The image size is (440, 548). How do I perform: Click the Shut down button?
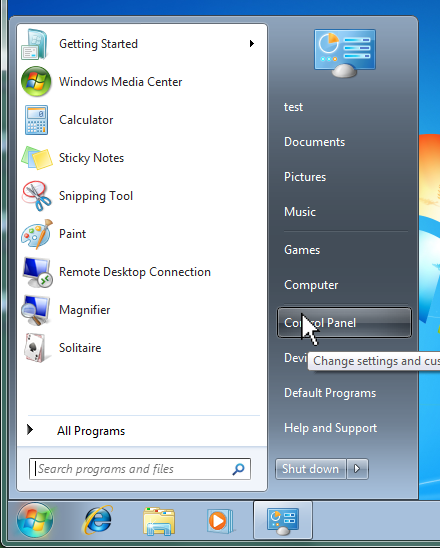[310, 469]
